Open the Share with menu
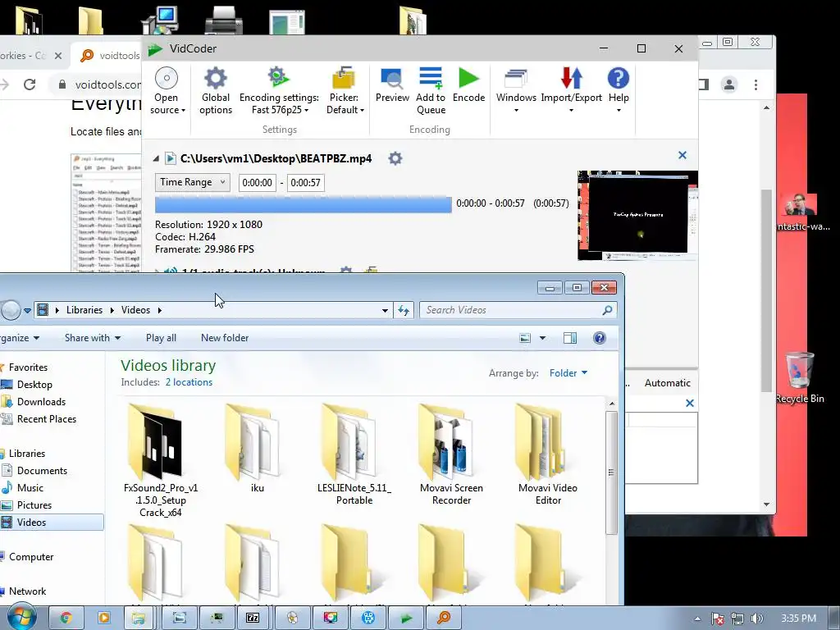Screen dimensions: 840x630 pyautogui.click(x=92, y=338)
